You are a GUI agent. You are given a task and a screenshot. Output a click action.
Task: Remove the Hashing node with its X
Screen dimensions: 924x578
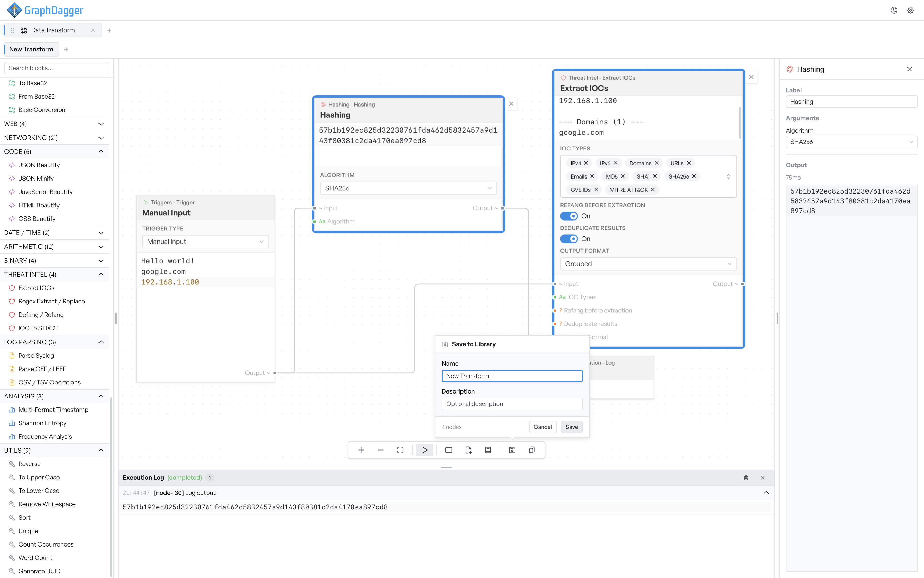(x=511, y=103)
